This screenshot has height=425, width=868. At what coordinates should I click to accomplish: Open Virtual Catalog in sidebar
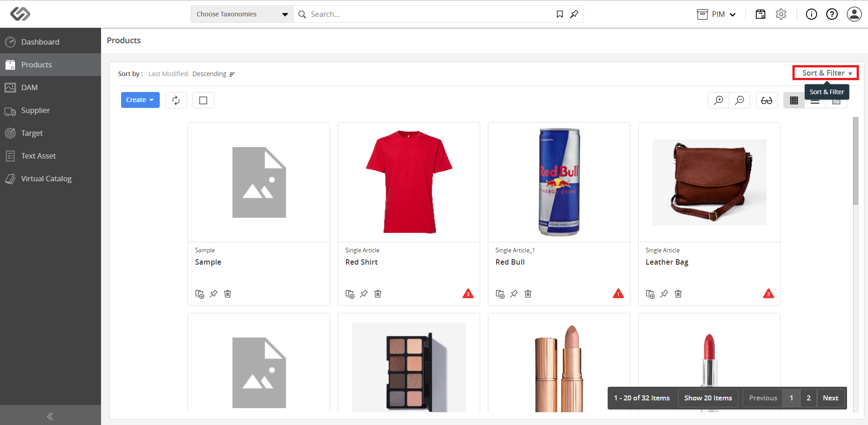51,179
